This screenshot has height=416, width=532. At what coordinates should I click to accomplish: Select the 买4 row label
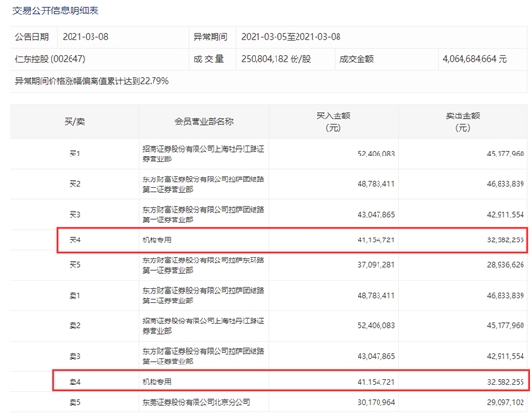pos(74,240)
